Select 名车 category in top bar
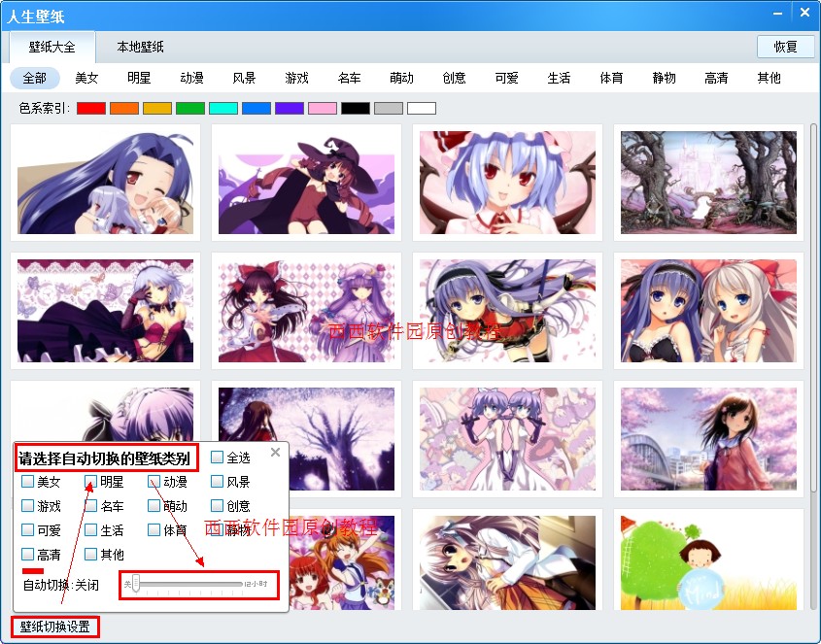821x644 pixels. (349, 78)
